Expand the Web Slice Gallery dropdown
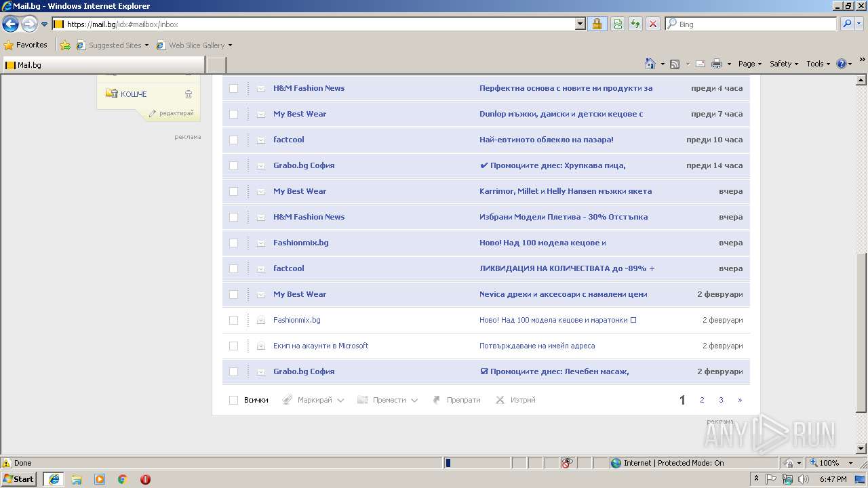868x488 pixels. tap(230, 45)
